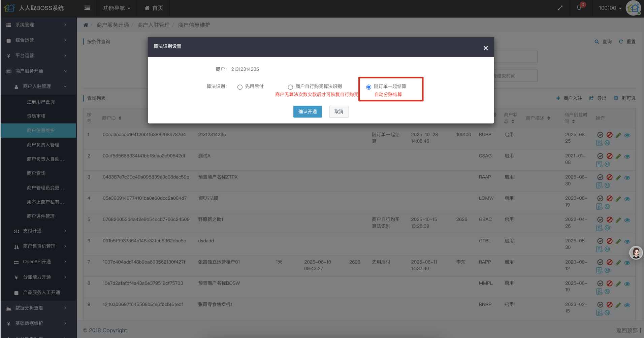Click the green edit pencil in row 2
Image resolution: width=644 pixels, height=338 pixels.
click(x=618, y=157)
